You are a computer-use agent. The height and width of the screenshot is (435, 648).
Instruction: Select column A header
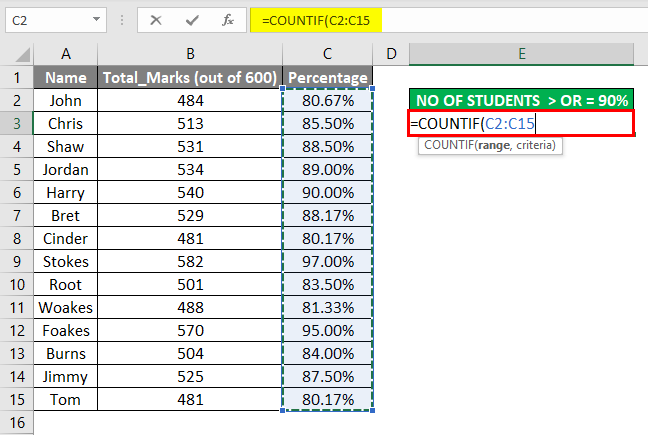tap(66, 54)
